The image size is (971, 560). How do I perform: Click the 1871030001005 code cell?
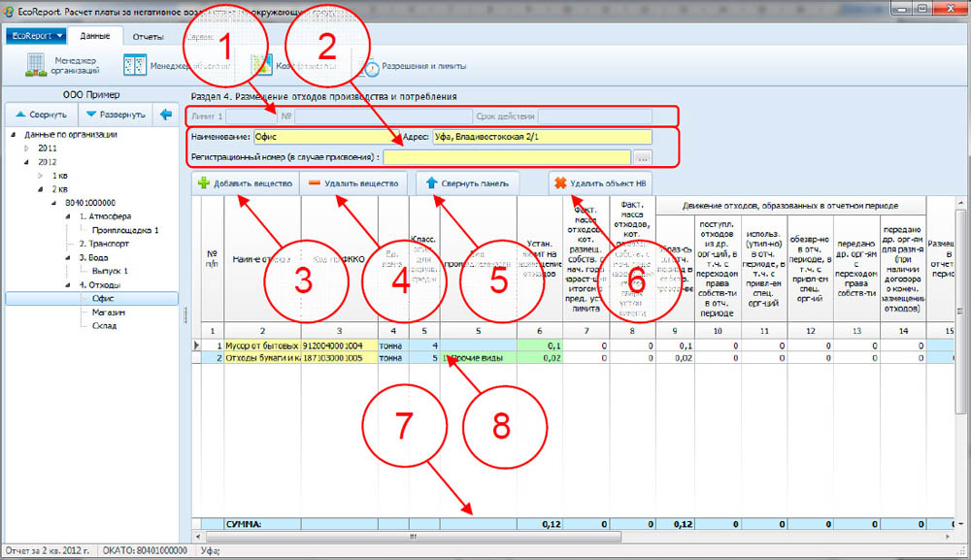click(339, 358)
